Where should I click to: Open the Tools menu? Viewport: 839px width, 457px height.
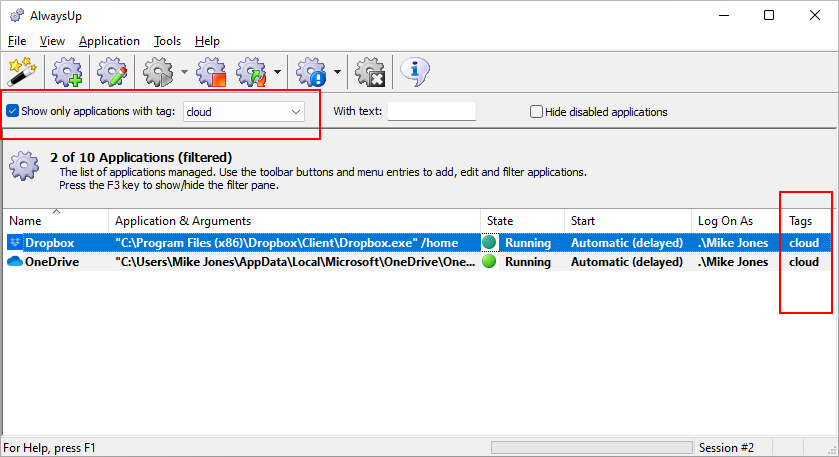(167, 41)
